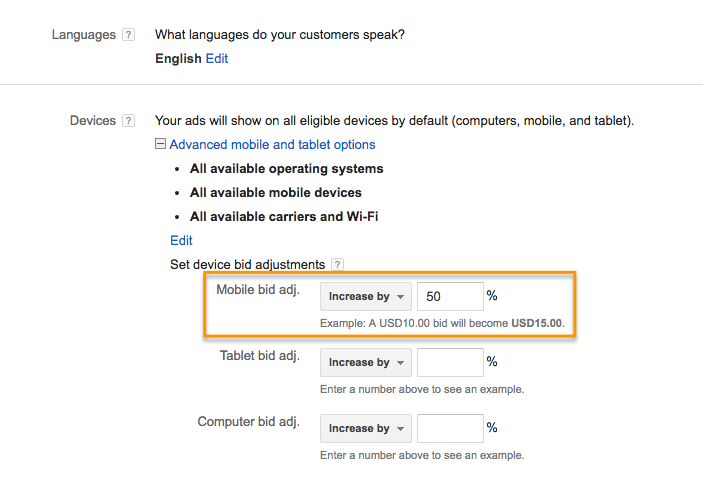Click the help icon next to Languages

[128, 35]
